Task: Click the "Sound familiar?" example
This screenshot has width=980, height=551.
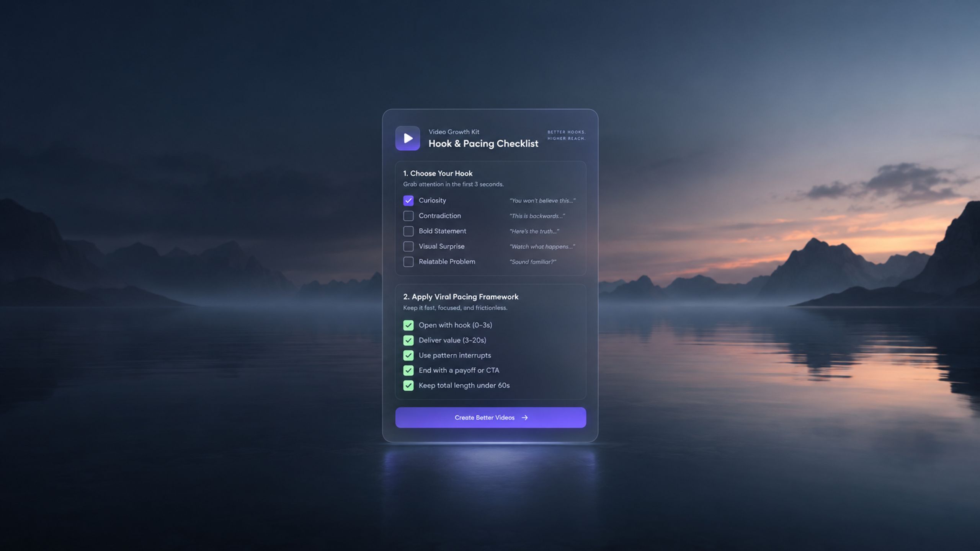Action: (532, 262)
